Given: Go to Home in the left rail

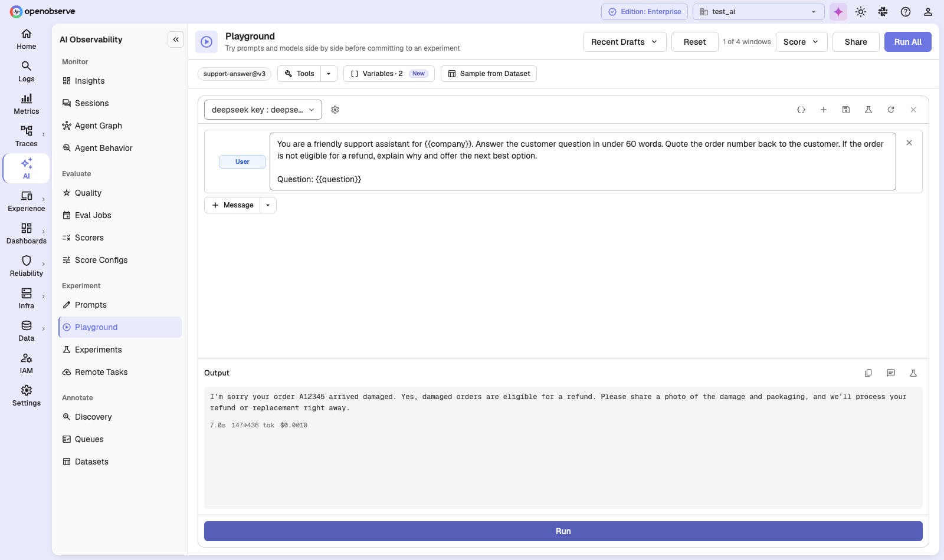Looking at the screenshot, I should click(x=27, y=39).
